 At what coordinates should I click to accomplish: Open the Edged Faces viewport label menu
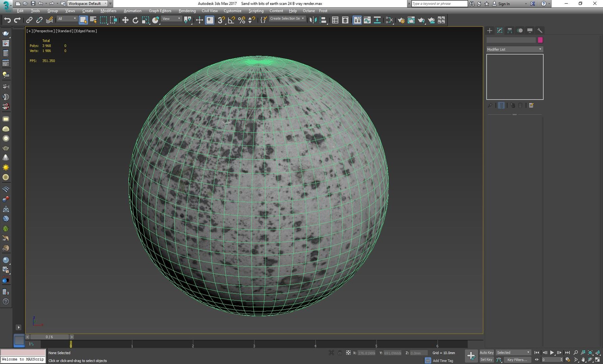coord(85,31)
